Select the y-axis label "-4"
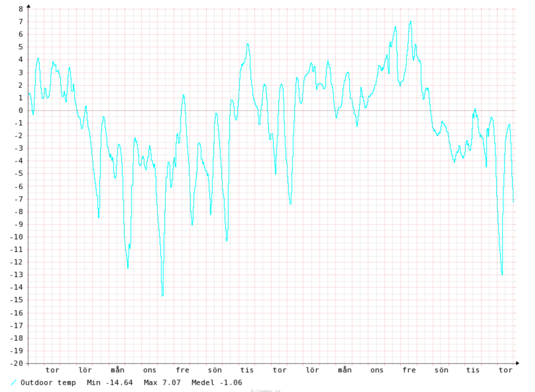Image resolution: width=535 pixels, height=392 pixels. pyautogui.click(x=19, y=161)
